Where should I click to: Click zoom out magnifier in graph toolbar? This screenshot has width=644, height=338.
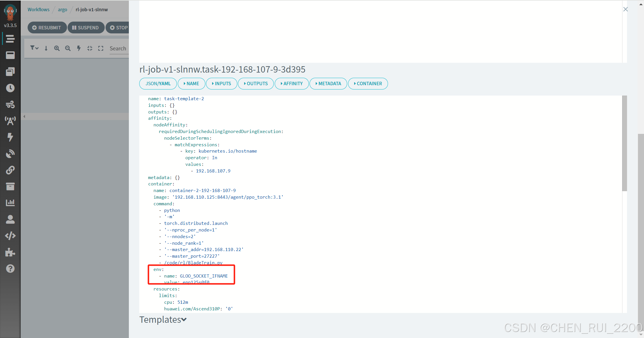(68, 48)
